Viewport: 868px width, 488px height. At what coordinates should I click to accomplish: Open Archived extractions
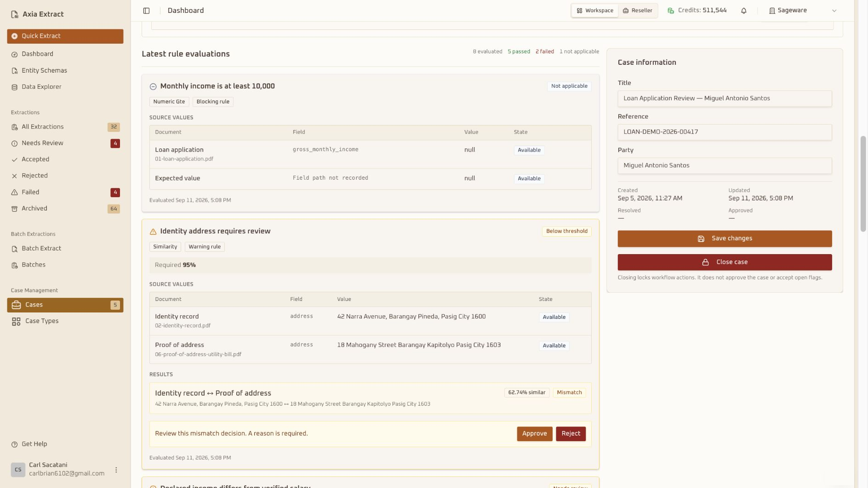coord(65,209)
